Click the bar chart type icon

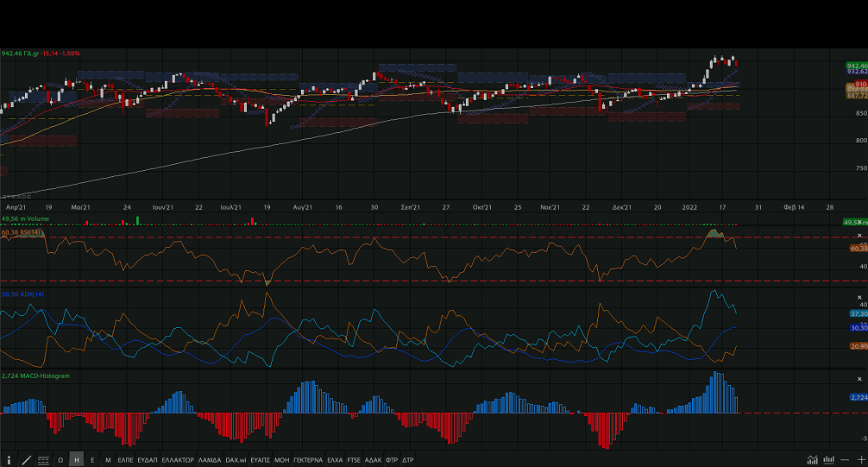[829, 460]
